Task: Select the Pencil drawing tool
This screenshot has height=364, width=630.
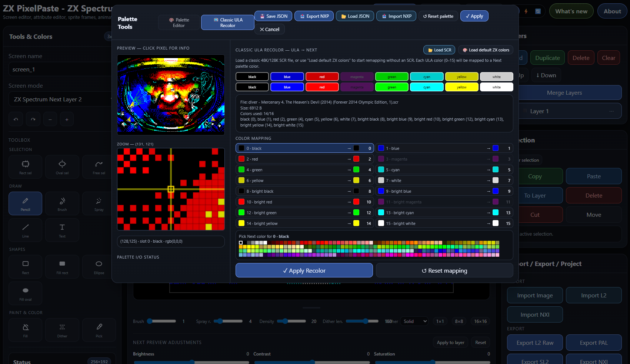Action: click(x=25, y=203)
